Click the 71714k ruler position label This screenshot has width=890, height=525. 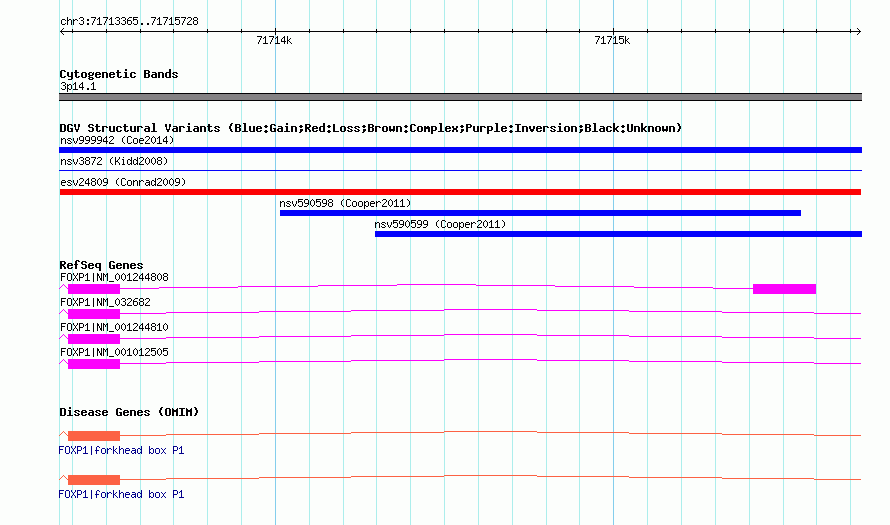coord(274,40)
